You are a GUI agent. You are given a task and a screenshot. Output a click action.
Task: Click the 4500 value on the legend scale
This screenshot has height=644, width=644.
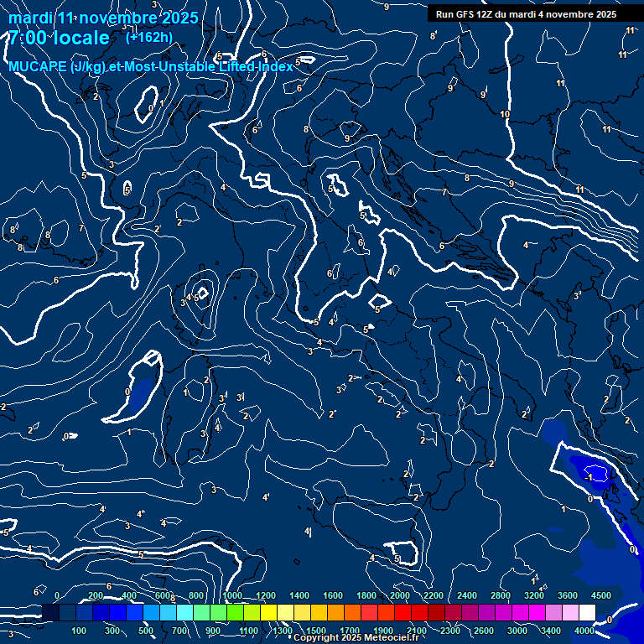point(602,595)
